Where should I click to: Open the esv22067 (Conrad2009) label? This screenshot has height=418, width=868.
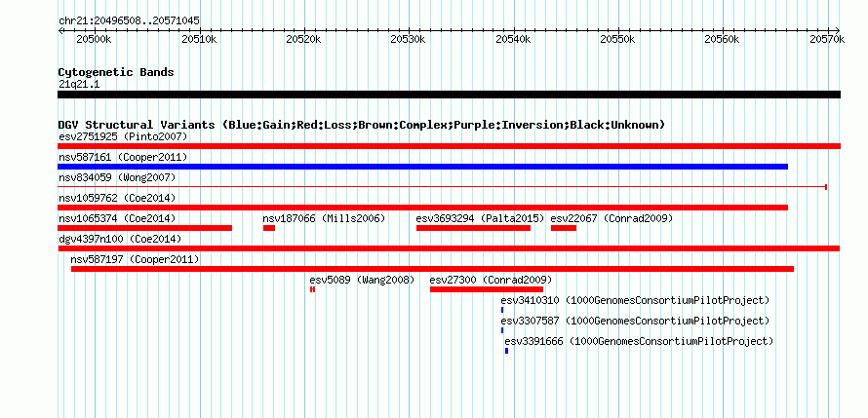click(612, 218)
